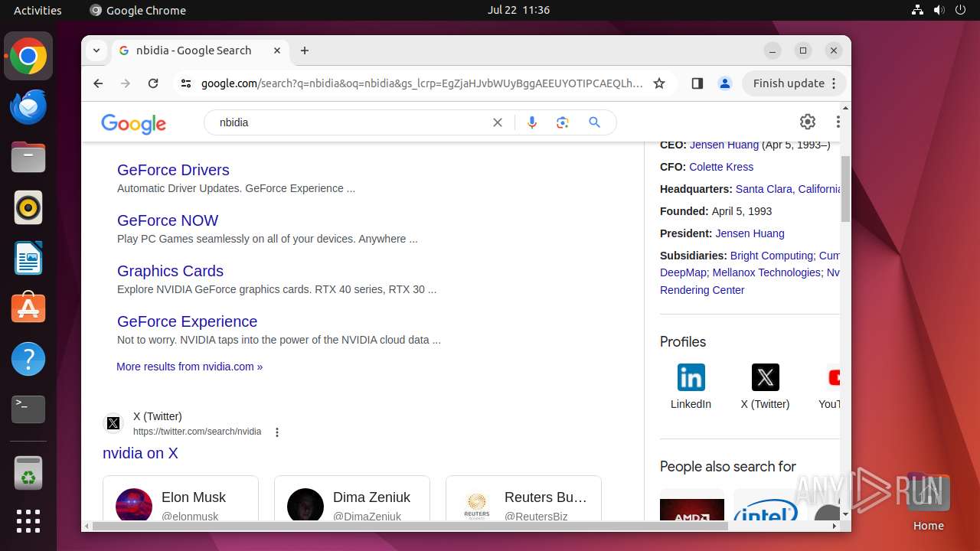Open the Graphics Cards link
The image size is (980, 551).
pyautogui.click(x=170, y=271)
